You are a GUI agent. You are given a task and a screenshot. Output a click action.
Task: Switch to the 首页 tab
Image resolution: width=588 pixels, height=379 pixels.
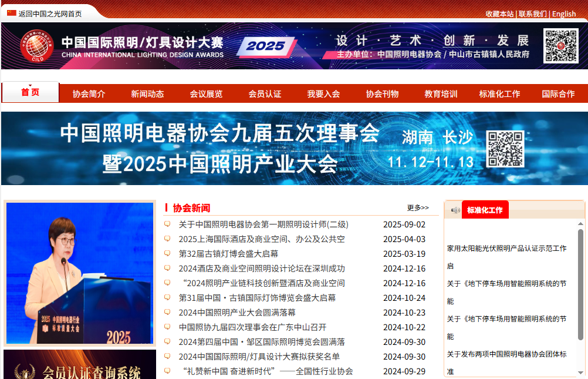30,92
